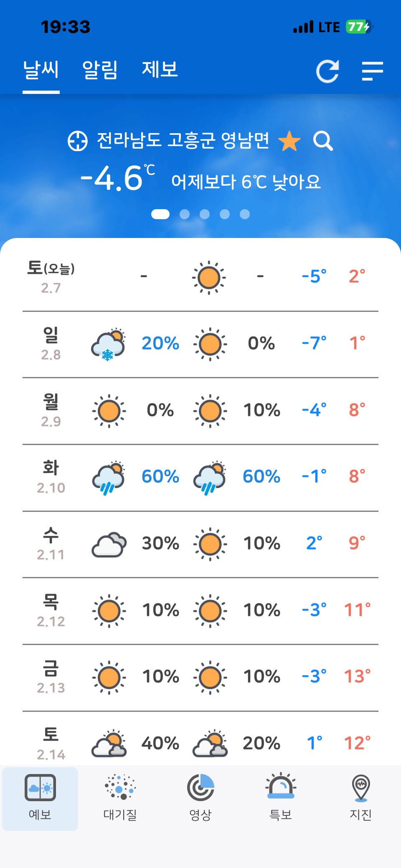Tap the refresh weather icon
Viewport: 401px width, 868px height.
click(x=327, y=71)
